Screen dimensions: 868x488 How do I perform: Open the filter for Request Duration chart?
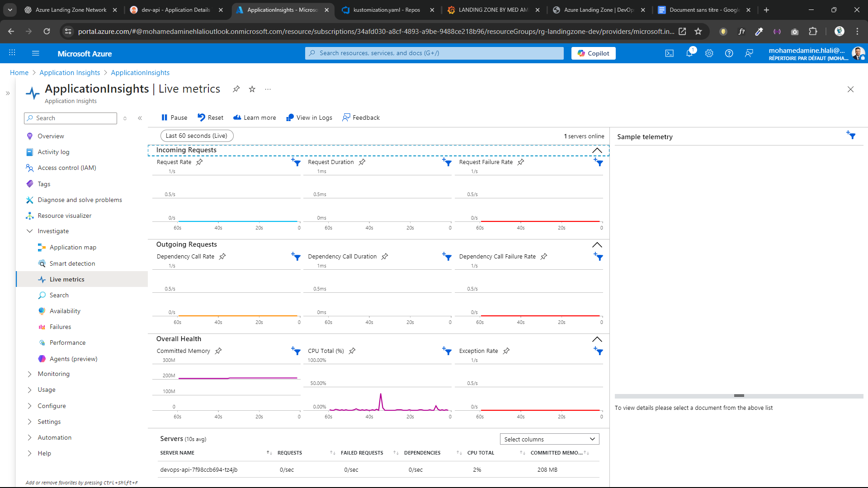447,162
